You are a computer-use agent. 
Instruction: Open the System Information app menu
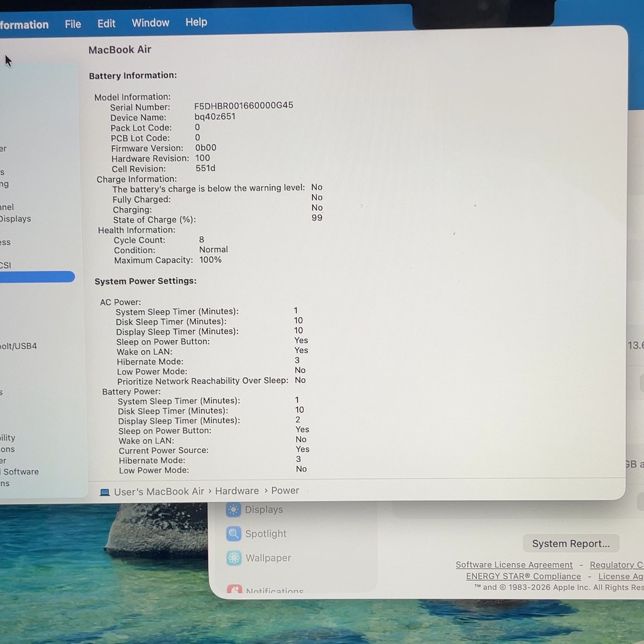point(24,25)
